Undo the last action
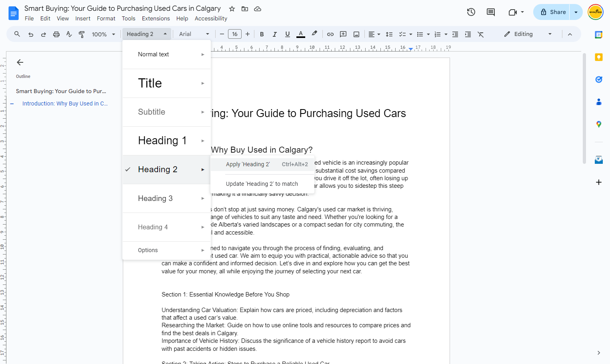This screenshot has width=610, height=364. 31,34
